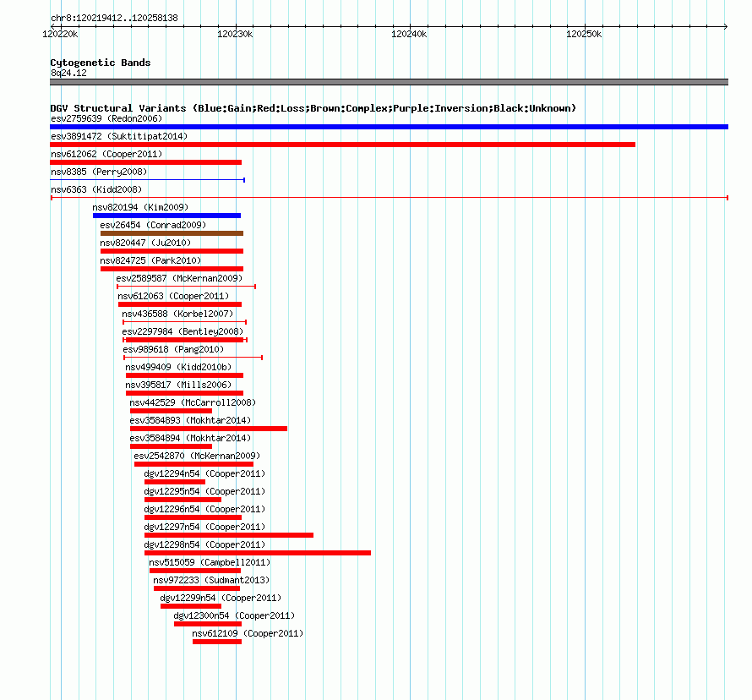Viewport: 752px width, 700px height.
Task: Click the chr8:120219412..120258138 region label
Action: coord(114,19)
